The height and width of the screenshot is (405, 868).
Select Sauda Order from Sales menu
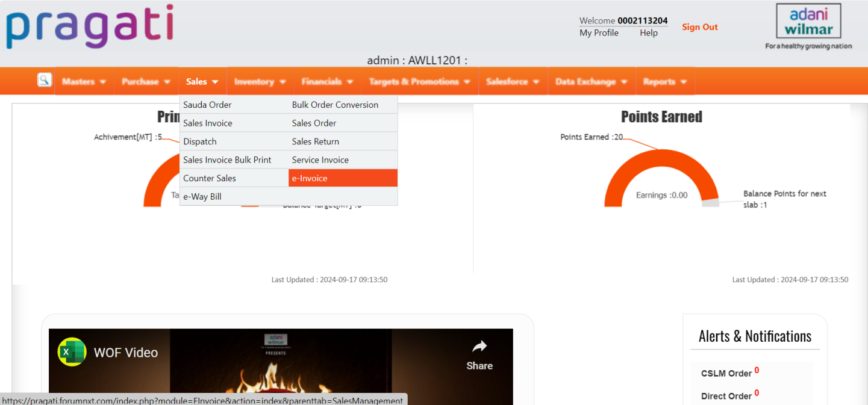(x=234, y=105)
